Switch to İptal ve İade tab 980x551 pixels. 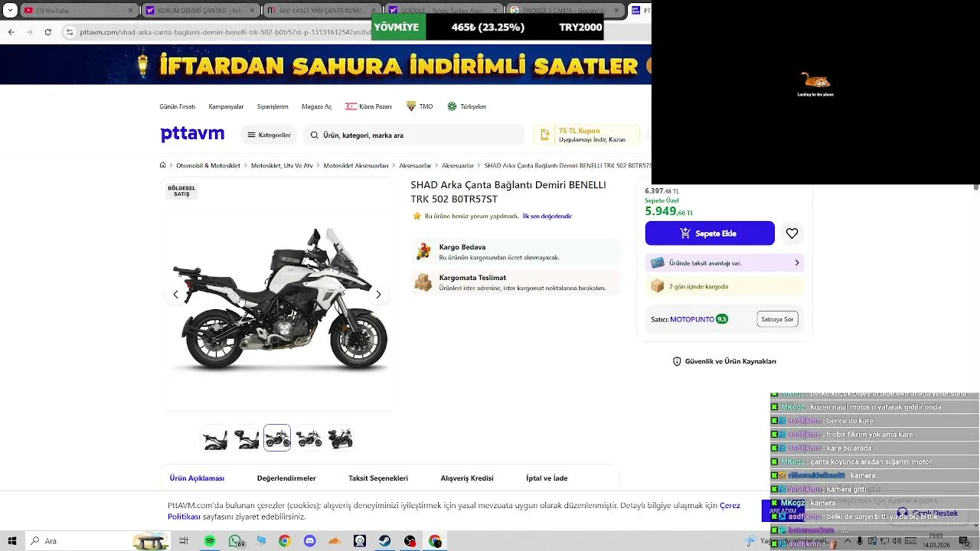pyautogui.click(x=547, y=478)
